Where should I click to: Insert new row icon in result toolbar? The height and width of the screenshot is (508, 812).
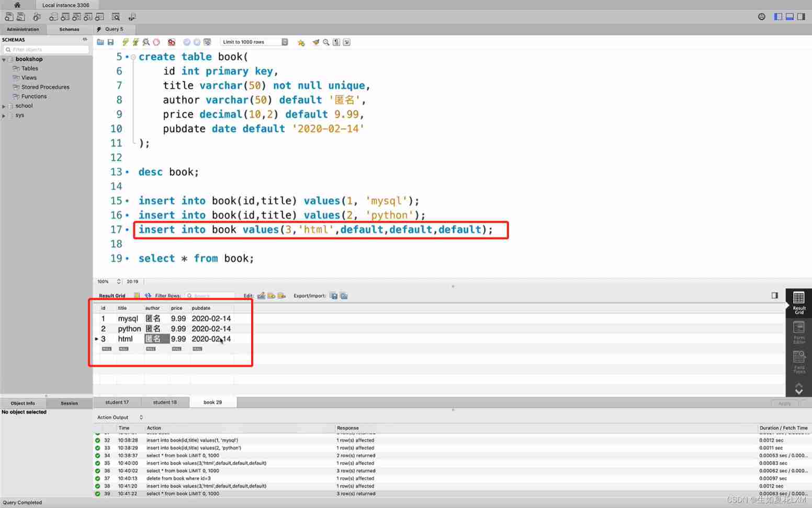pos(271,296)
